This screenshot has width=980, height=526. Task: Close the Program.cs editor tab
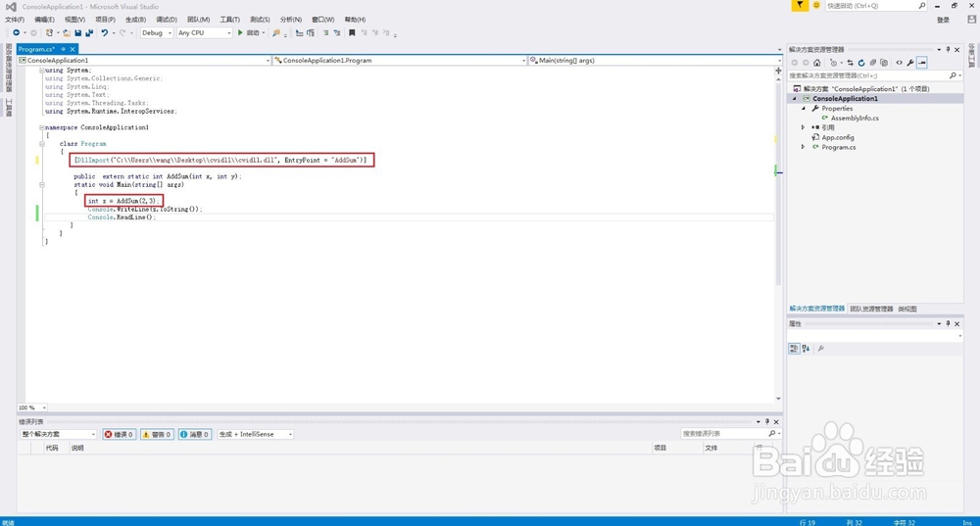tap(73, 49)
